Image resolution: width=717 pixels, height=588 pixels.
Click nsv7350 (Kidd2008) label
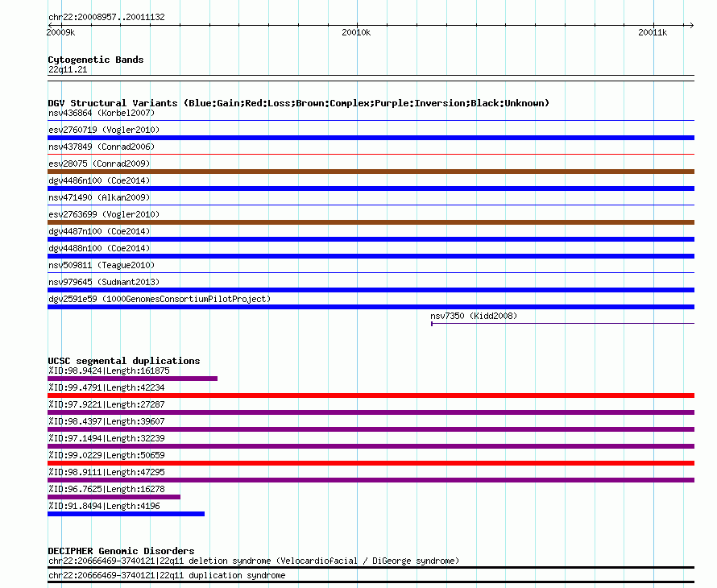pyautogui.click(x=474, y=316)
